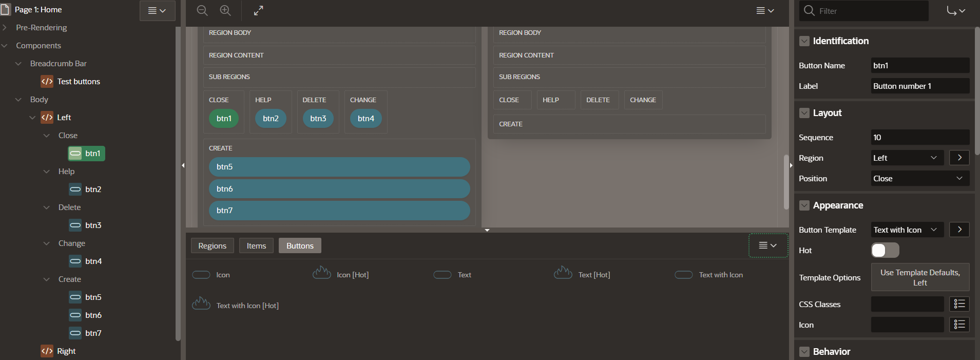This screenshot has height=360, width=980.
Task: Collapse the Behavior property group
Action: pos(804,352)
